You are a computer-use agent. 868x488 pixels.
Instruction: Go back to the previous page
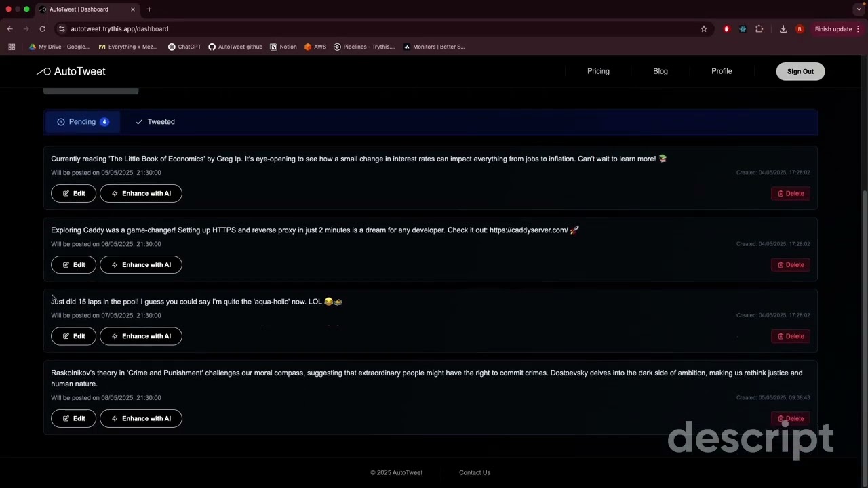click(x=10, y=29)
